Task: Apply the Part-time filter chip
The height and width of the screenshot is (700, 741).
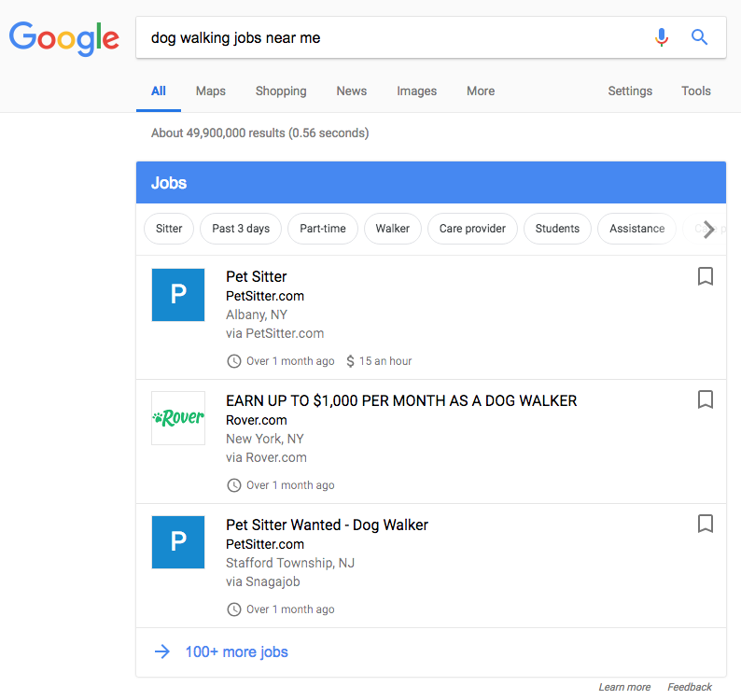Action: pos(323,229)
